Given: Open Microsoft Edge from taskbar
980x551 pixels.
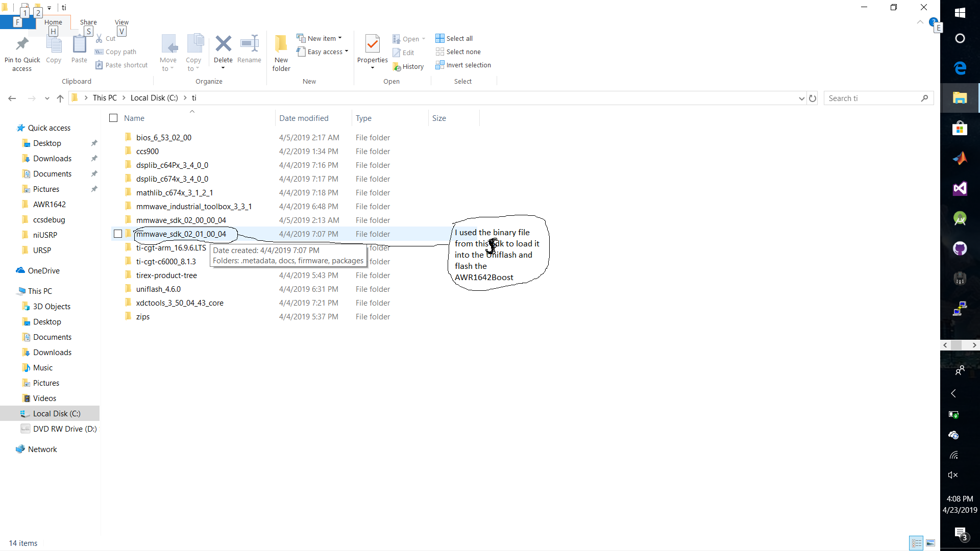Looking at the screenshot, I should (x=960, y=68).
